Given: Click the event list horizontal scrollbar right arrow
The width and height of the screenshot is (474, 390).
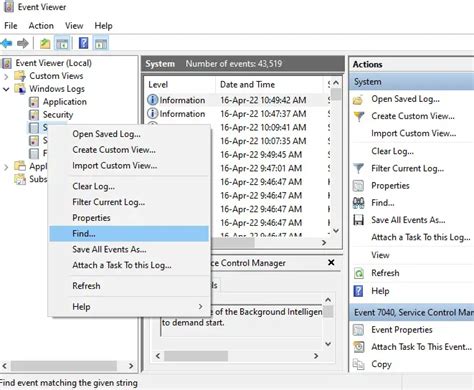Looking at the screenshot, I should click(x=324, y=243).
